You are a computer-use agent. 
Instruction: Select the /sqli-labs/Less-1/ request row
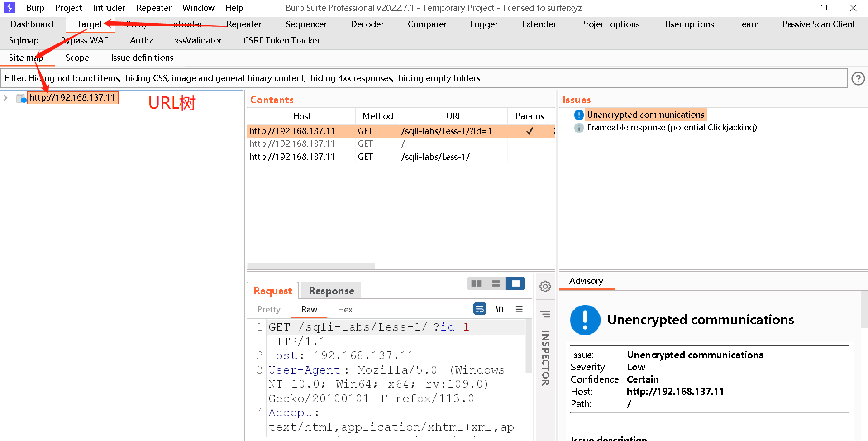click(x=401, y=157)
